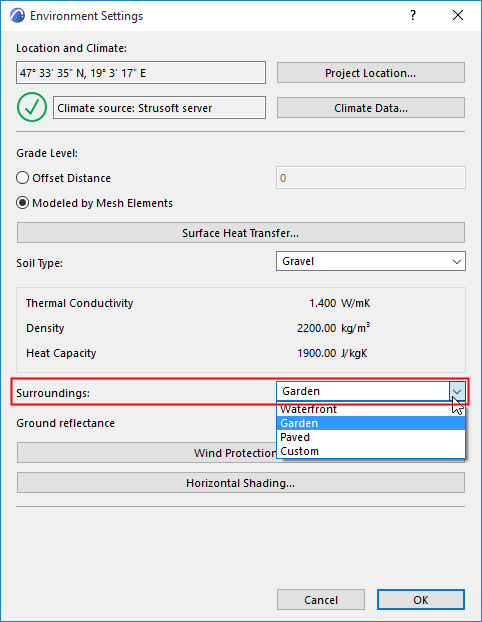Click the location coordinates field
Viewport: 482px width, 622px height.
(x=141, y=73)
